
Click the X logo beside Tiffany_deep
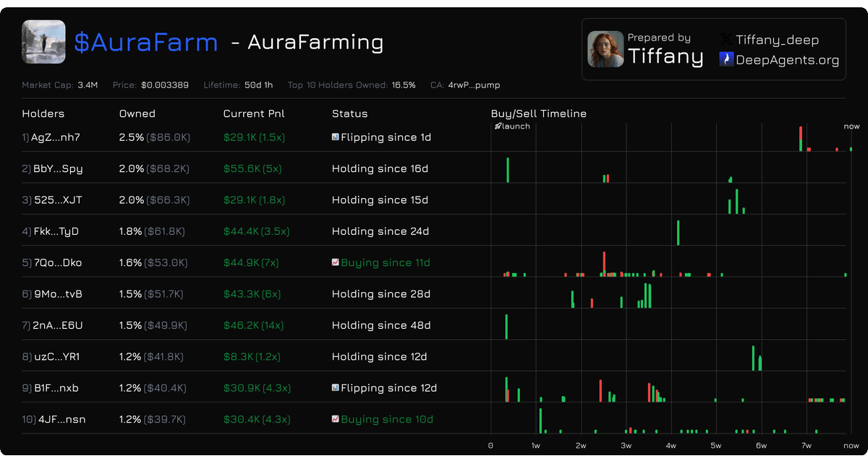coord(726,40)
